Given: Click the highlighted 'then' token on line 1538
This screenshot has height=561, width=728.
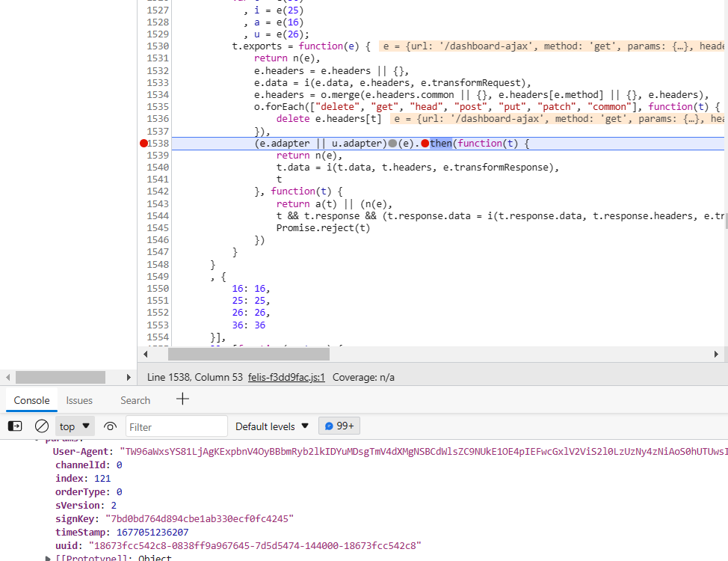Looking at the screenshot, I should pyautogui.click(x=440, y=143).
